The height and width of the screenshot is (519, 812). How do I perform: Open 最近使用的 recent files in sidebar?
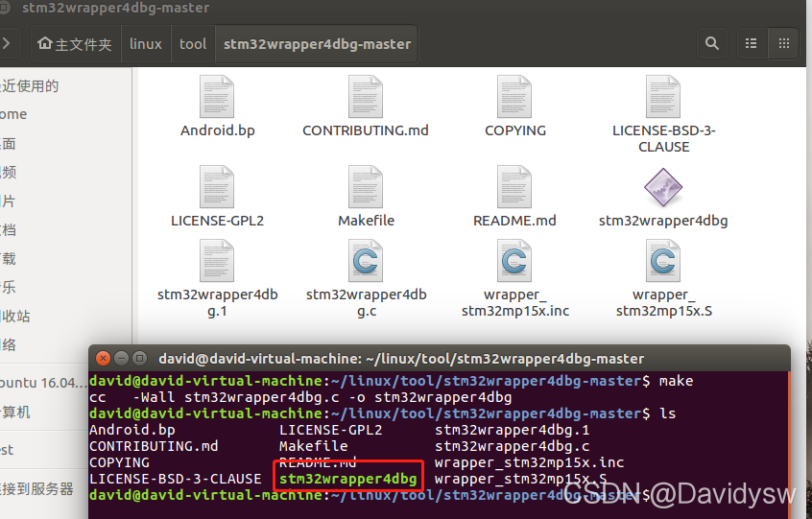click(x=29, y=86)
